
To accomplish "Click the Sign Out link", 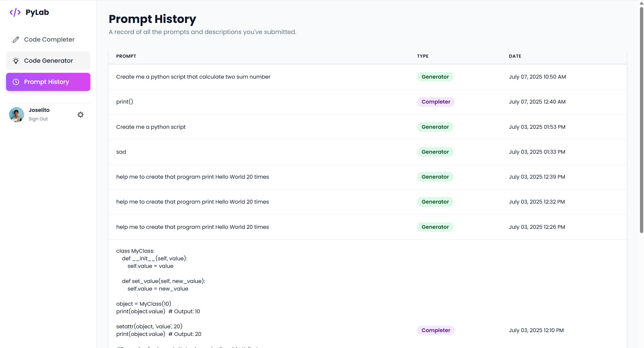I will click(x=38, y=119).
